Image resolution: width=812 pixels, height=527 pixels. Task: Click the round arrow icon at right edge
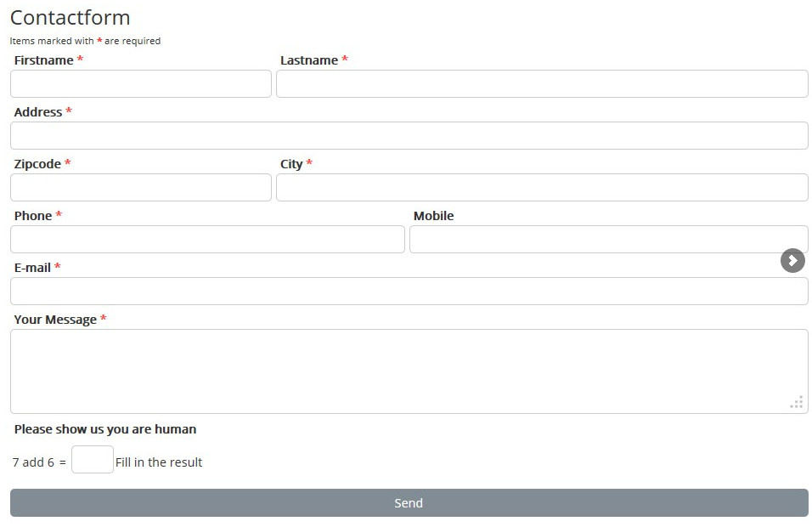point(792,261)
